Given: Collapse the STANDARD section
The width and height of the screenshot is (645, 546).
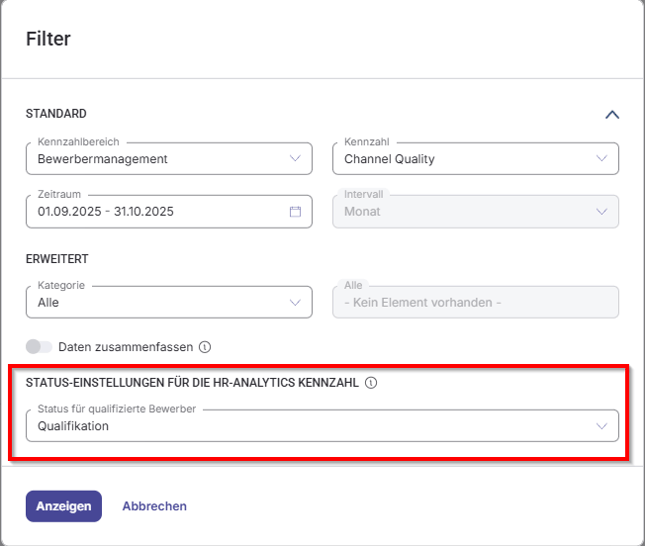Looking at the screenshot, I should (612, 114).
